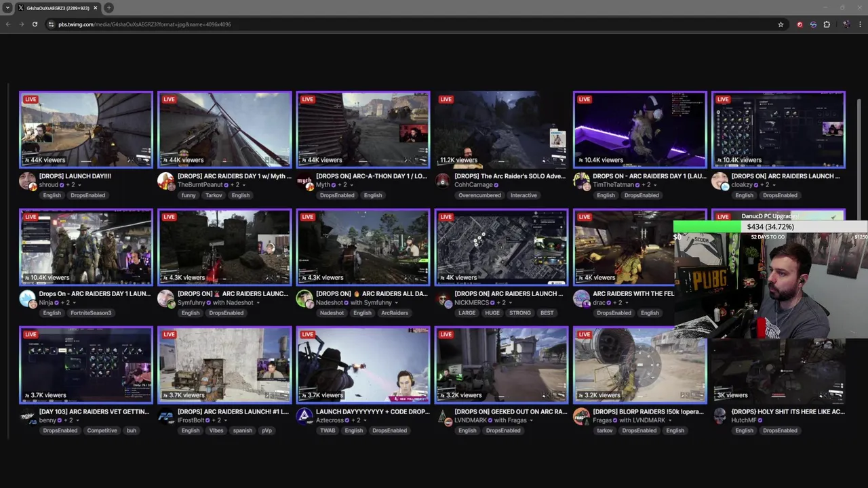Expand chevron after LVNDMARK with Fragas

(x=531, y=420)
